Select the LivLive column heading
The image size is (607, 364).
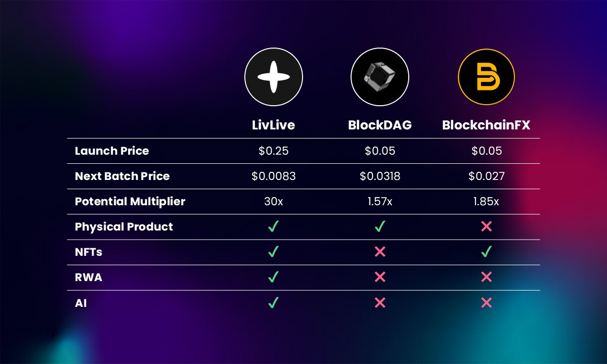pos(273,125)
